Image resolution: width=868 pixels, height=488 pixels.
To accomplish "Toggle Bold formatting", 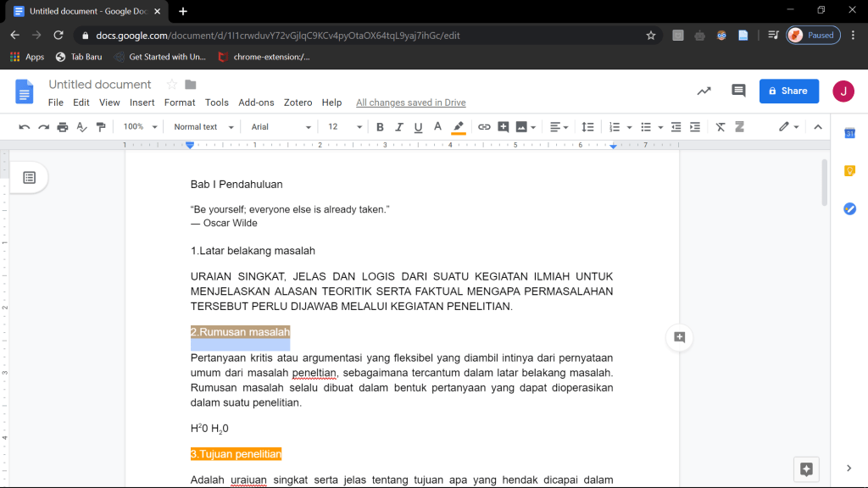I will pos(380,127).
